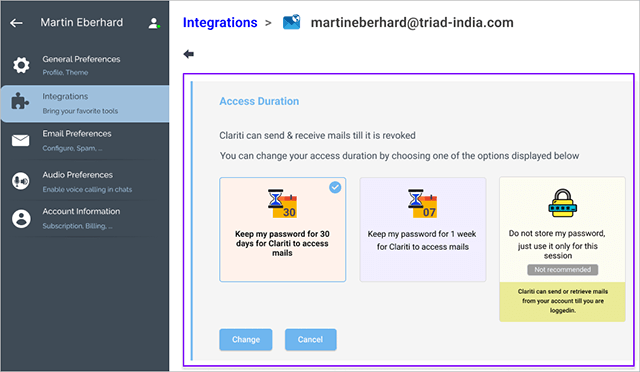Click the padlock password icon

tap(562, 203)
